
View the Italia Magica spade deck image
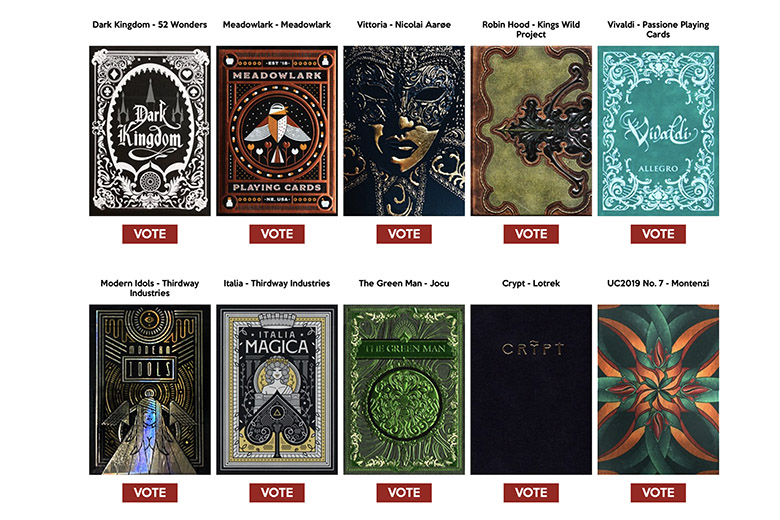tap(277, 390)
